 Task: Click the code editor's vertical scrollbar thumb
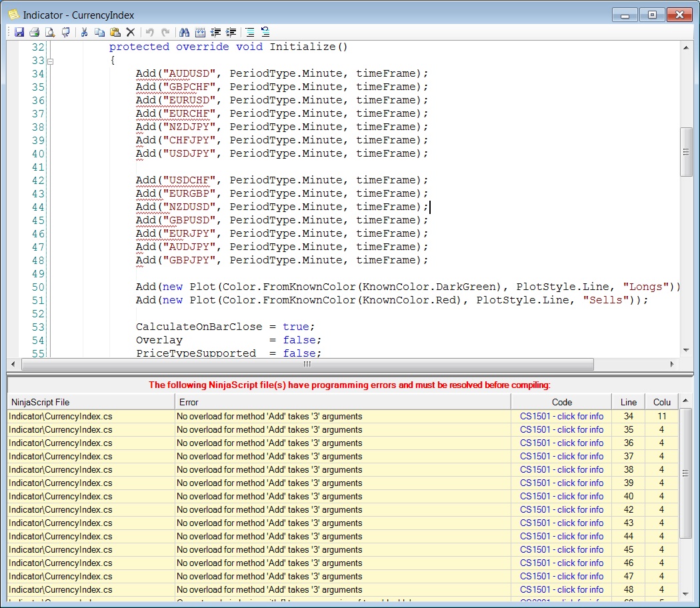coord(686,152)
